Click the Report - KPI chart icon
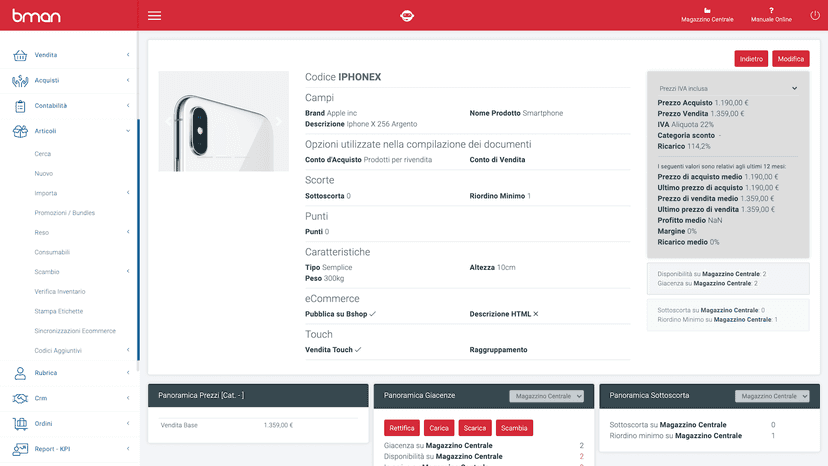Image resolution: width=828 pixels, height=466 pixels. click(x=20, y=449)
